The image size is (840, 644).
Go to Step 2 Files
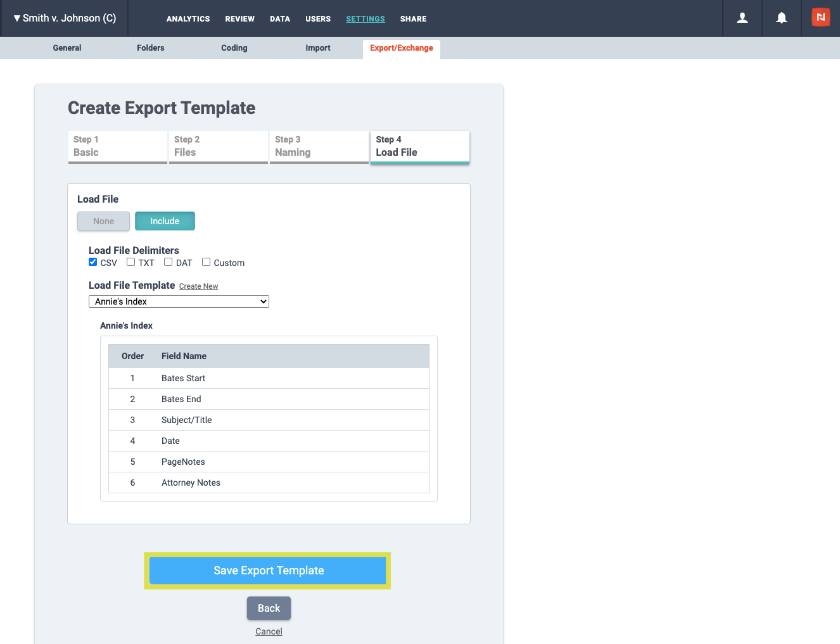point(219,147)
